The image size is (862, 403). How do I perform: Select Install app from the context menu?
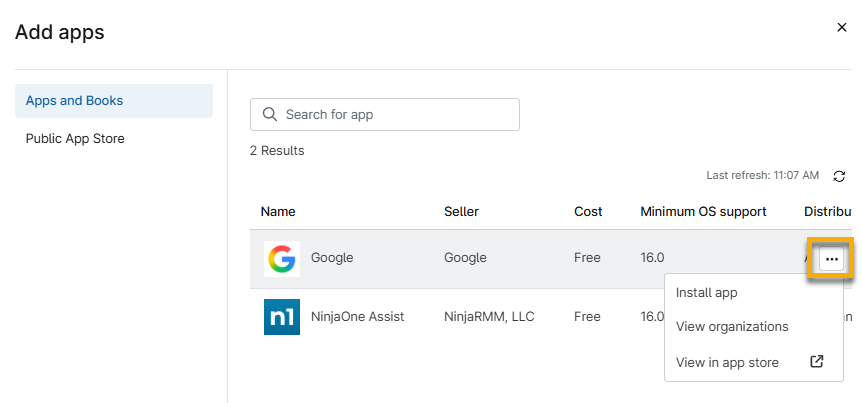coord(706,292)
